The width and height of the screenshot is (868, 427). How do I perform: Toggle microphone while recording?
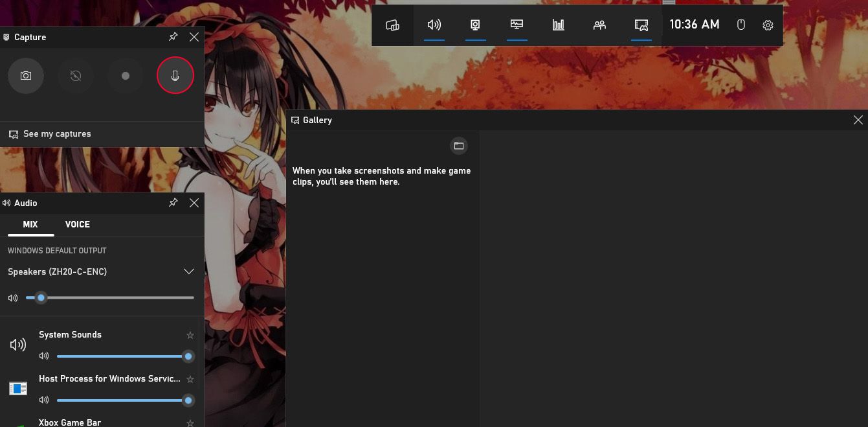[175, 76]
